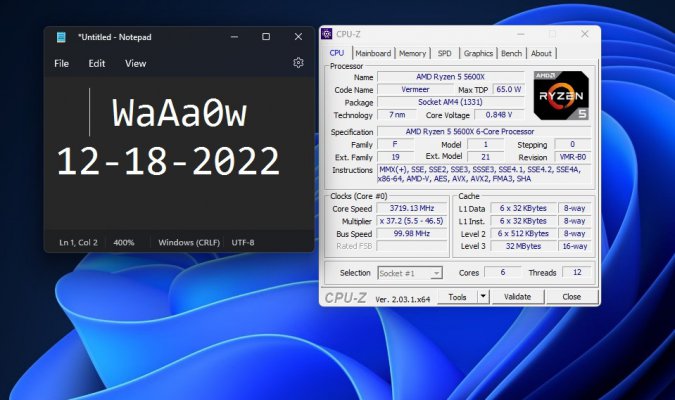Click the 0.848 V core voltage value
The height and width of the screenshot is (400, 675).
coord(499,115)
